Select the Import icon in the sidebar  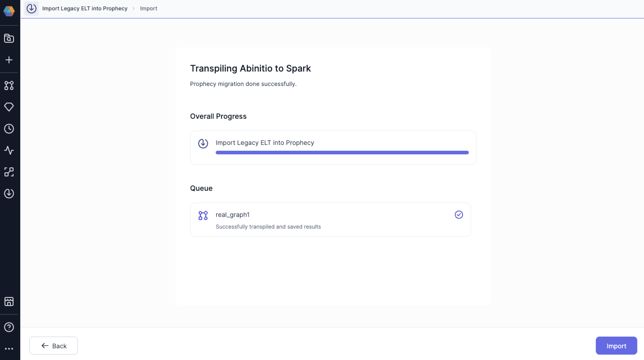9,193
